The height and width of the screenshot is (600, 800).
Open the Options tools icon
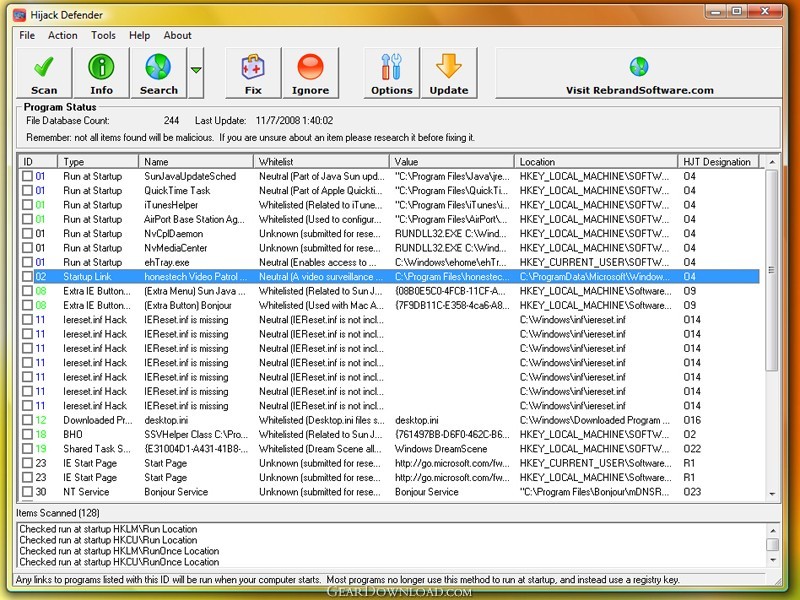coord(392,73)
